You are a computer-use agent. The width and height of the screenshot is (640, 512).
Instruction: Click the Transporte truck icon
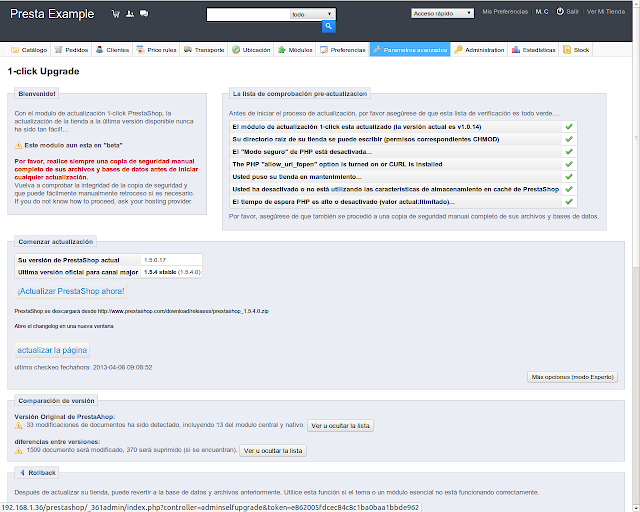click(188, 50)
